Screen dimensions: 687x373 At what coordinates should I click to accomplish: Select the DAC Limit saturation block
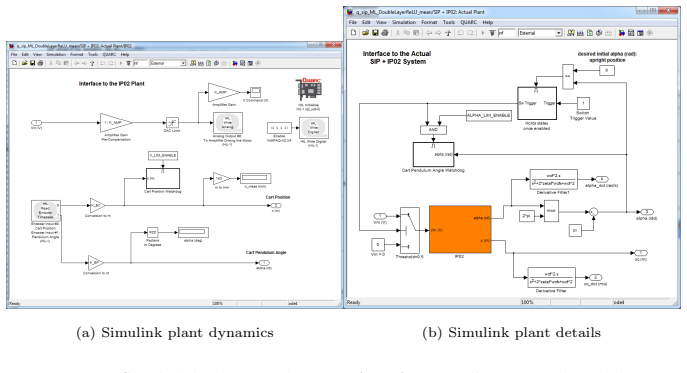tap(172, 123)
